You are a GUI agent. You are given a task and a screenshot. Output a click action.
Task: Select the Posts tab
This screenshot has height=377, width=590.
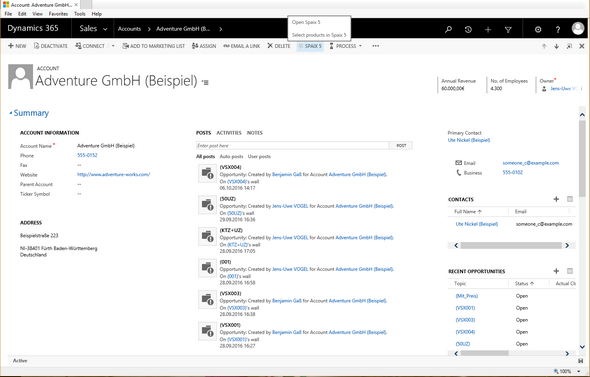pos(203,133)
